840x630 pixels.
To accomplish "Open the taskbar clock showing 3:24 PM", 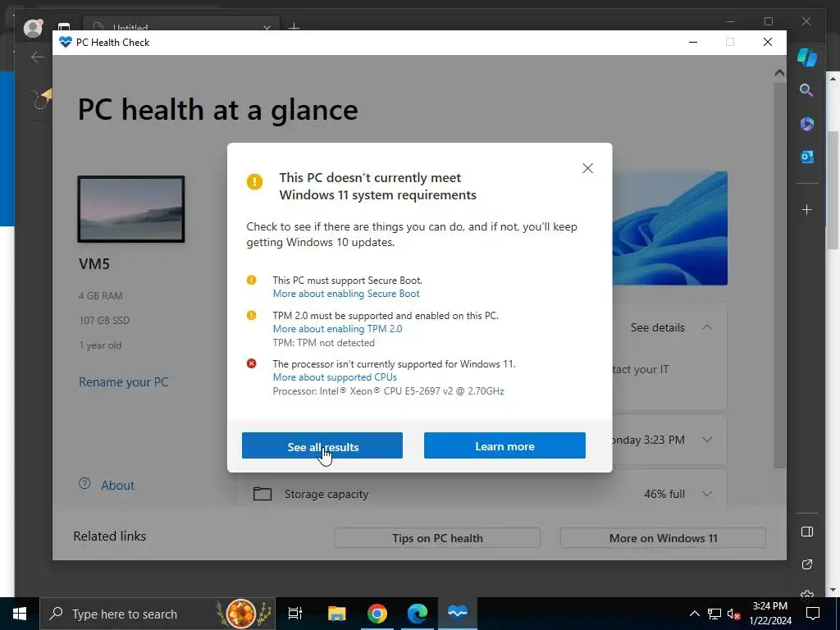I will [769, 614].
